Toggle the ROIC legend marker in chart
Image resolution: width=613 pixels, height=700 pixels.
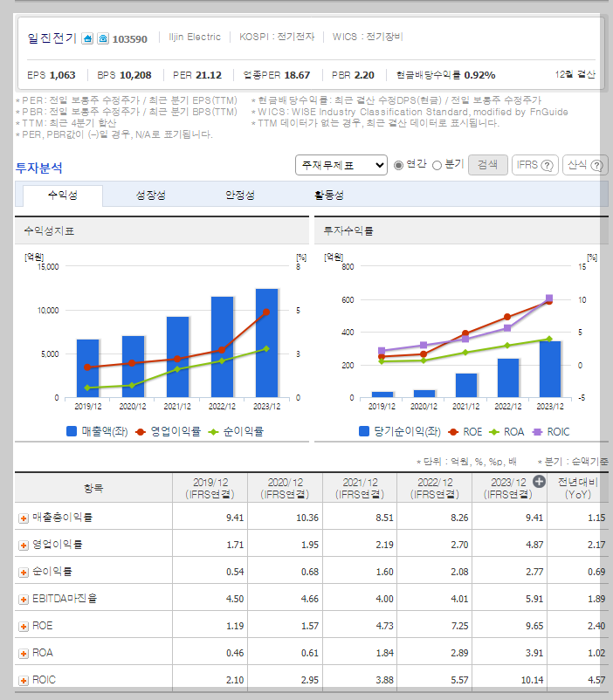click(x=538, y=432)
